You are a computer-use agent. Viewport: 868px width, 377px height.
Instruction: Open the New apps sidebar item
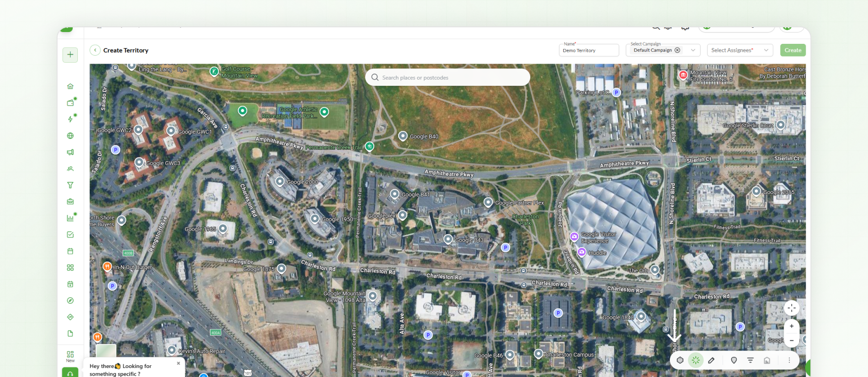click(x=70, y=356)
